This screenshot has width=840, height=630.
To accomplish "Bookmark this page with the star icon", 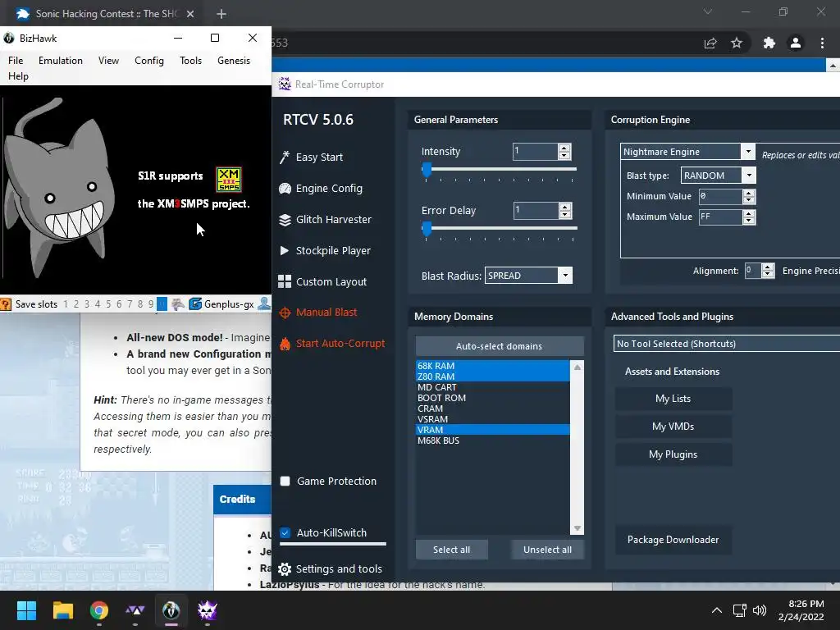I will pyautogui.click(x=737, y=43).
